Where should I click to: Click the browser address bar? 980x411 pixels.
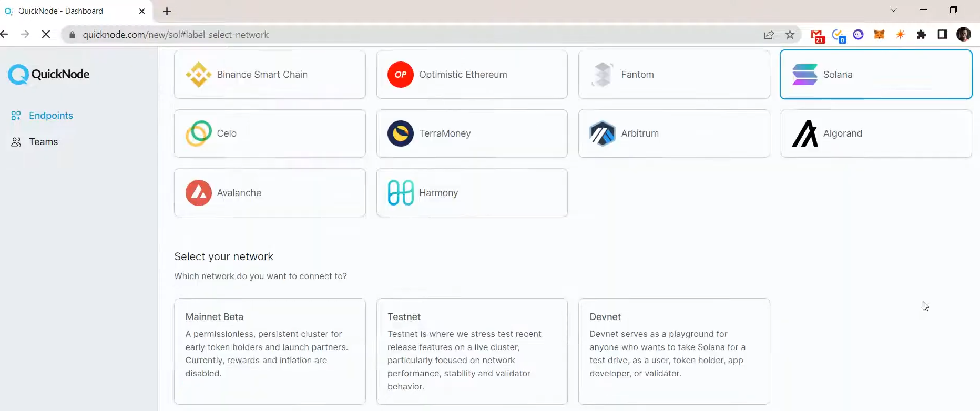tap(410, 35)
